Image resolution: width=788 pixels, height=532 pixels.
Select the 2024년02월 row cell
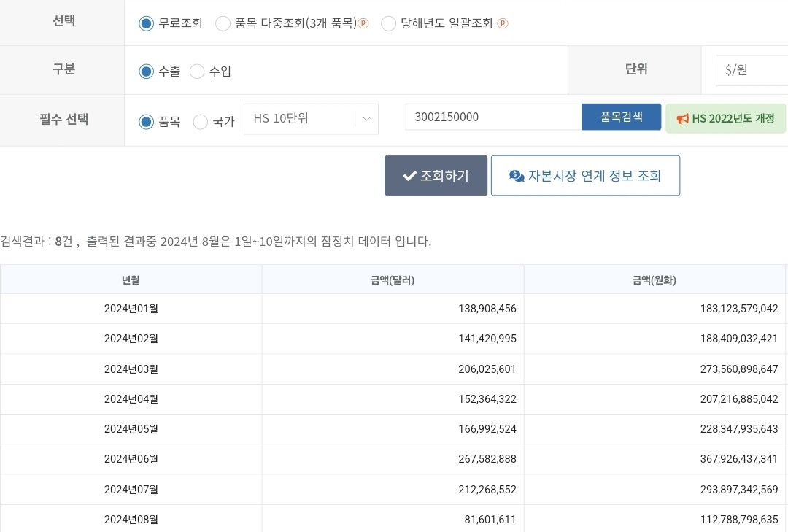tap(131, 339)
